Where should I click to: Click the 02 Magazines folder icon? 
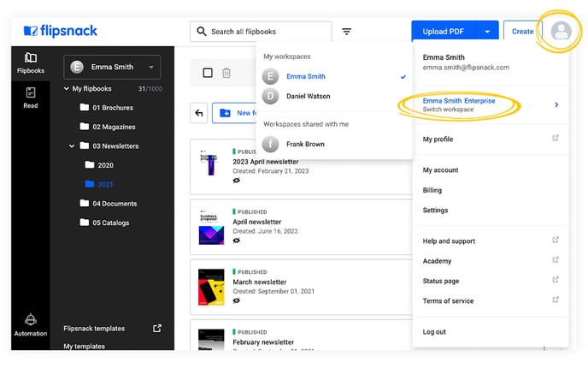[x=85, y=126]
